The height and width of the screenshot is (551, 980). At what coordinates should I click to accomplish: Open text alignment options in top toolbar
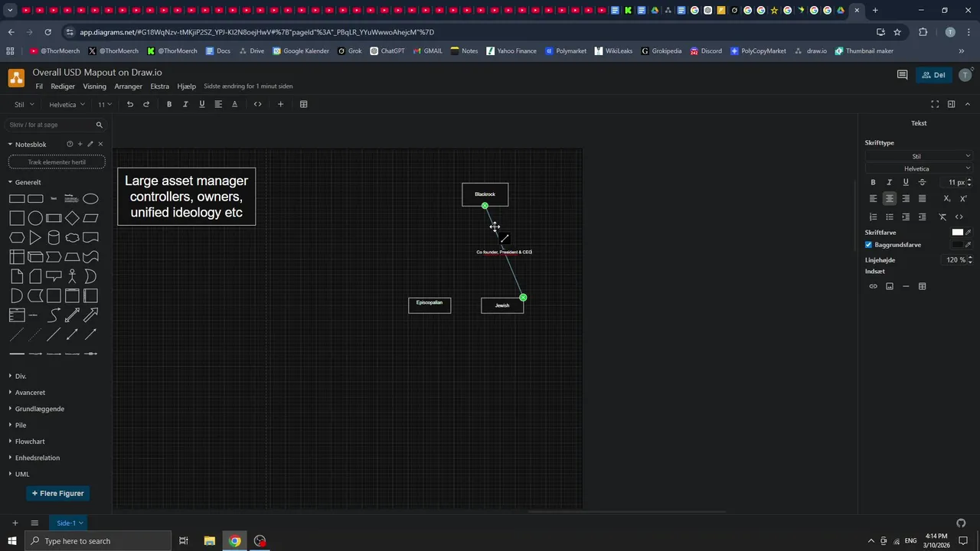click(x=218, y=104)
